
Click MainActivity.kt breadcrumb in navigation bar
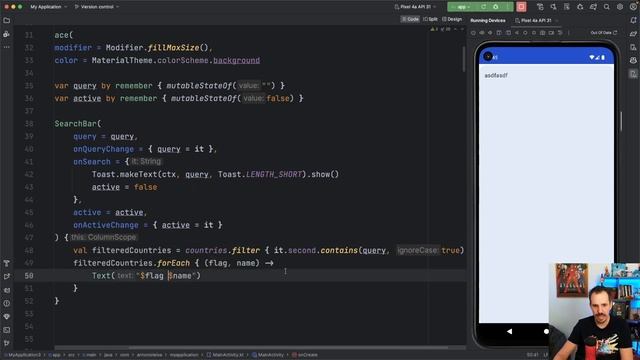coord(225,355)
